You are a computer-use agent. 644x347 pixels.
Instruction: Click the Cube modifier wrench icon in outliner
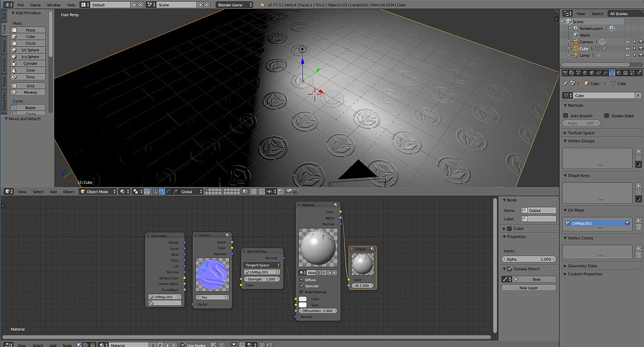(x=604, y=48)
